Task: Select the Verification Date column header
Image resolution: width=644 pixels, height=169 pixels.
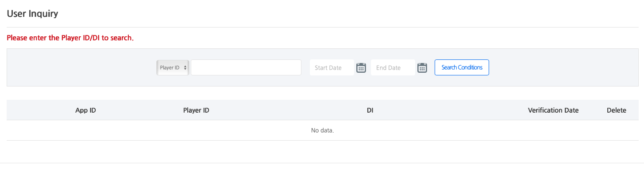Action: click(553, 110)
